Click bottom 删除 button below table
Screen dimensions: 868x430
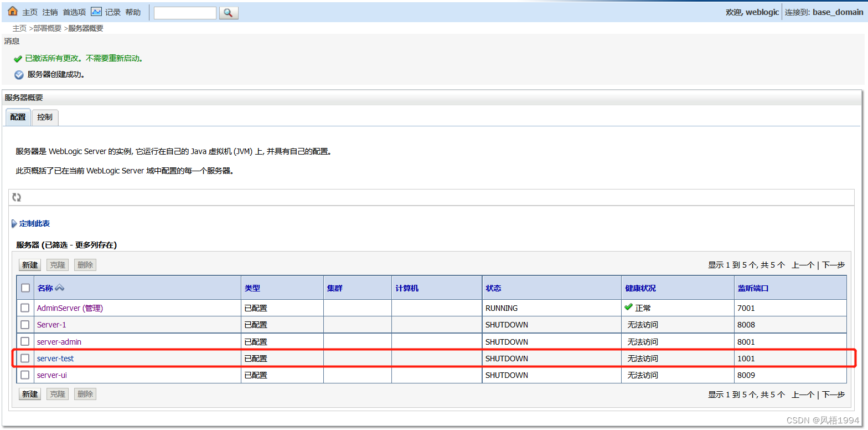click(85, 394)
